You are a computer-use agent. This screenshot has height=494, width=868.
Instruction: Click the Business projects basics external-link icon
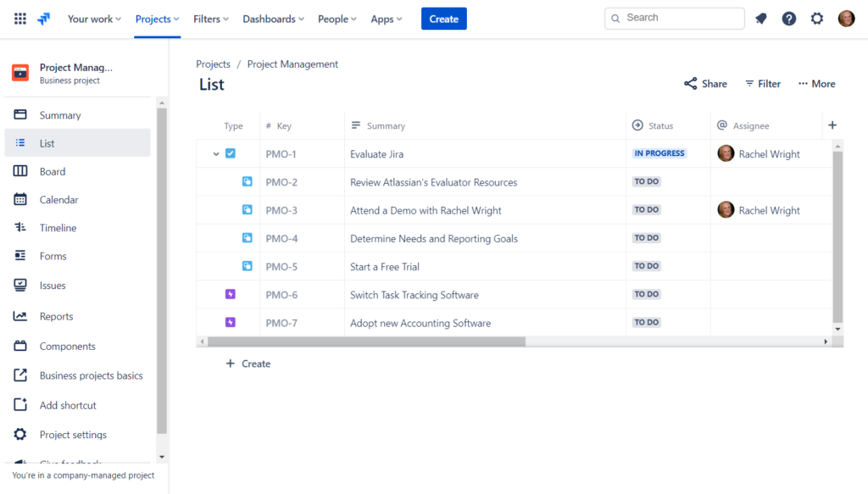[x=20, y=375]
